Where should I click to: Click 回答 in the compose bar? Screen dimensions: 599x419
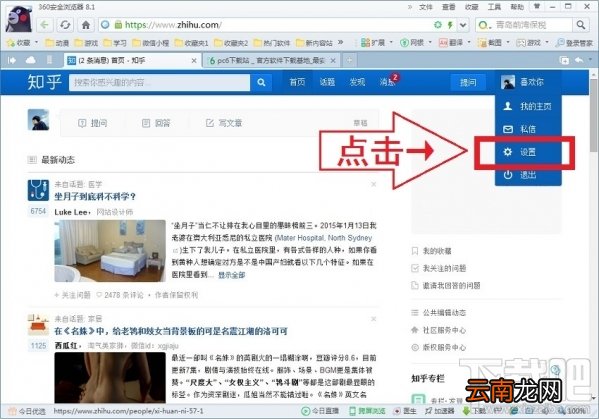(x=156, y=123)
